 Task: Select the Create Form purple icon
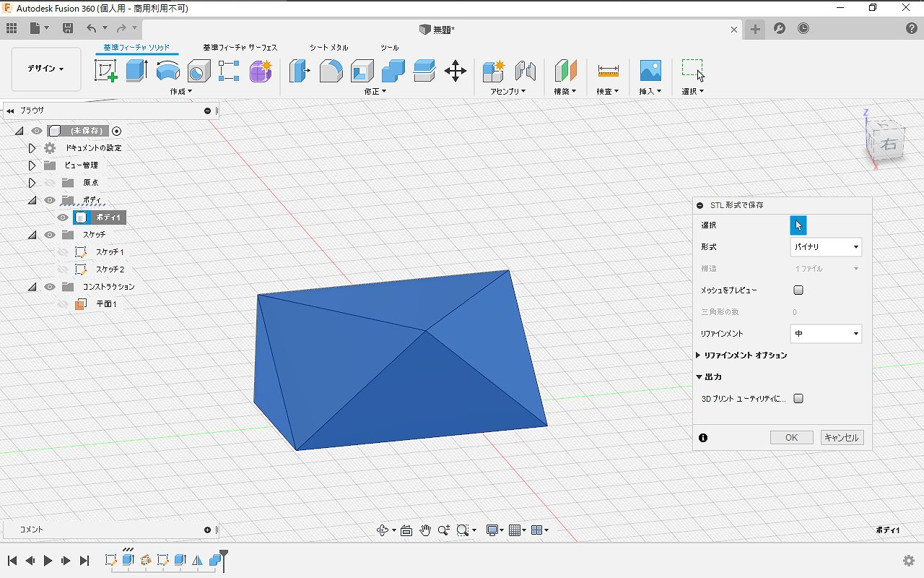click(260, 71)
